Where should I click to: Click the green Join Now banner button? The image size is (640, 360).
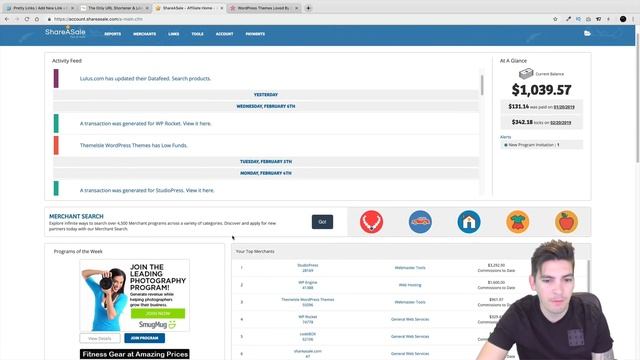[x=158, y=313]
